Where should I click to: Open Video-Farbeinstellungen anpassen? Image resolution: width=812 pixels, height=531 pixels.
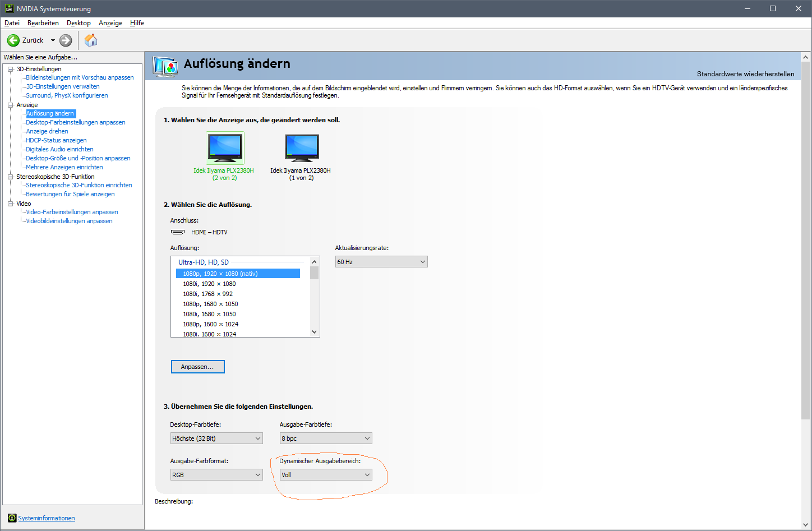click(72, 212)
